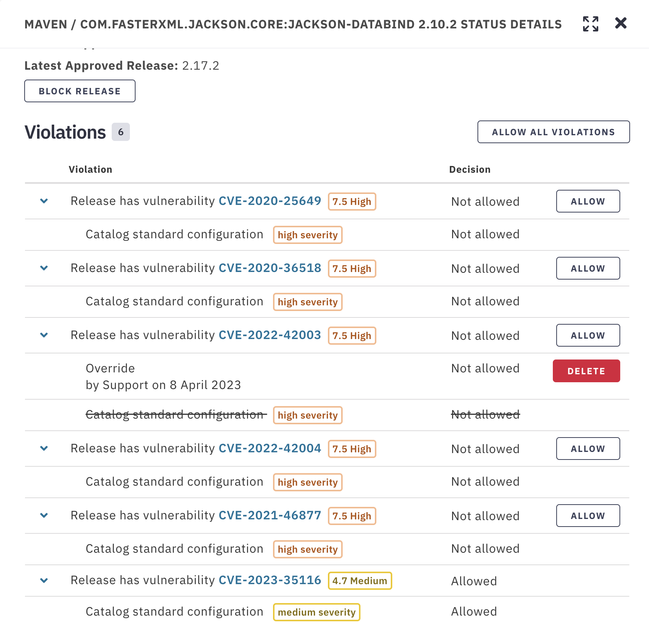The height and width of the screenshot is (644, 649).
Task: Click 7.5 High badge for CVE-2022-42004
Action: coord(352,449)
